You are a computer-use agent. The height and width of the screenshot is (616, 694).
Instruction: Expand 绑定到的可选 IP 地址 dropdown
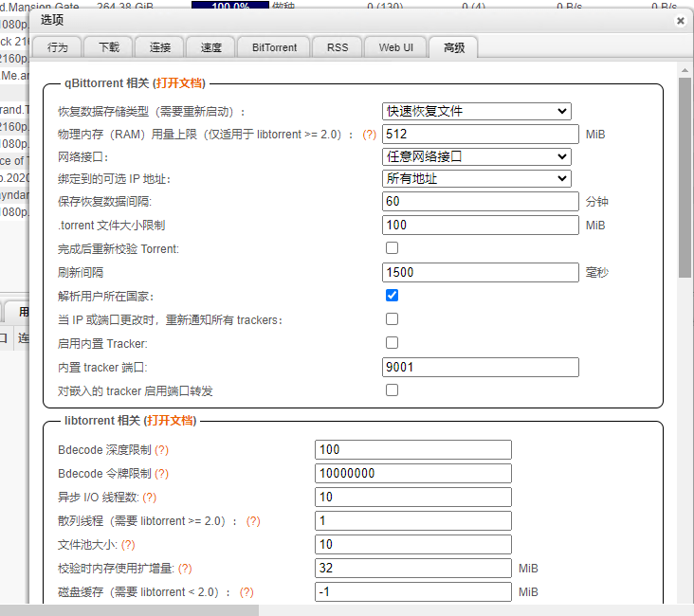477,178
